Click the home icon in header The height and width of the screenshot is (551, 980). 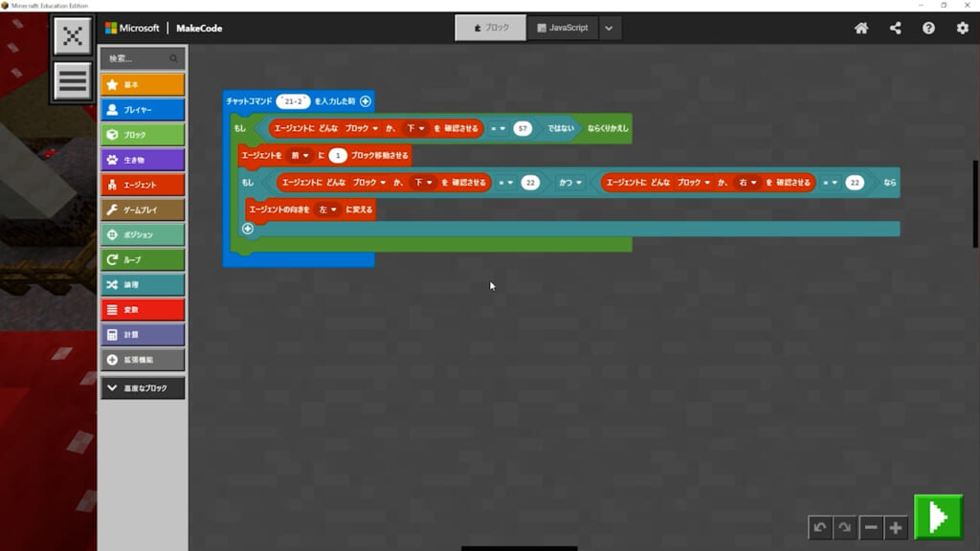861,28
